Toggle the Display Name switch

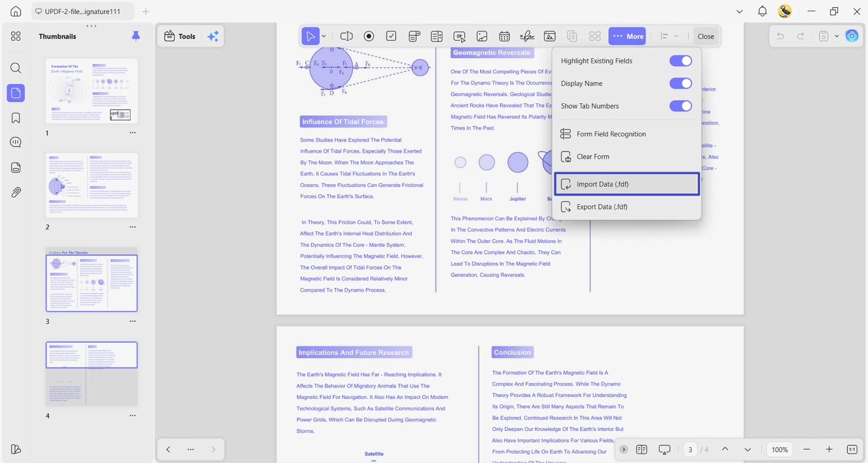680,83
